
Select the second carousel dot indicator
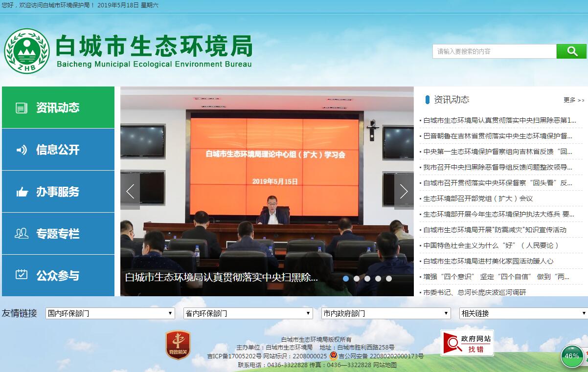(x=357, y=279)
